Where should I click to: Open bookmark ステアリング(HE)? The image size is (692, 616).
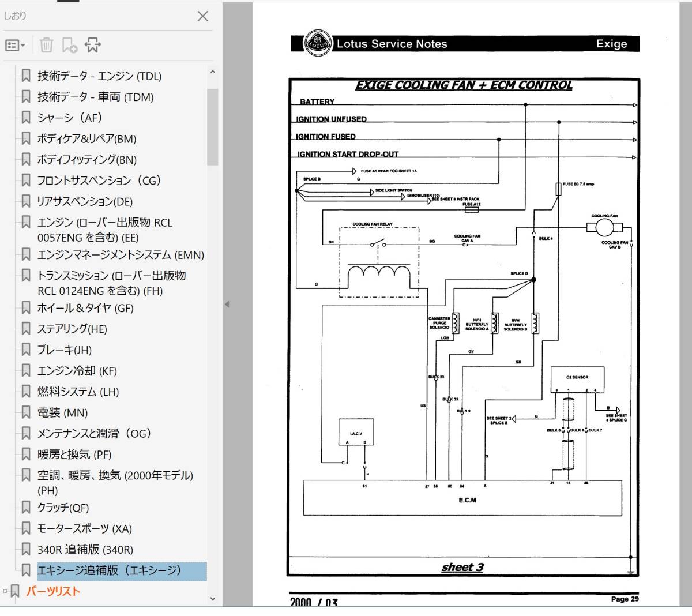72,329
